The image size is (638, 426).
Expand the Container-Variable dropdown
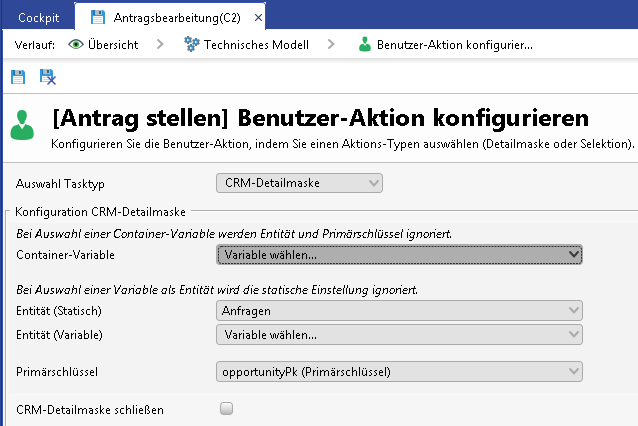(x=399, y=255)
